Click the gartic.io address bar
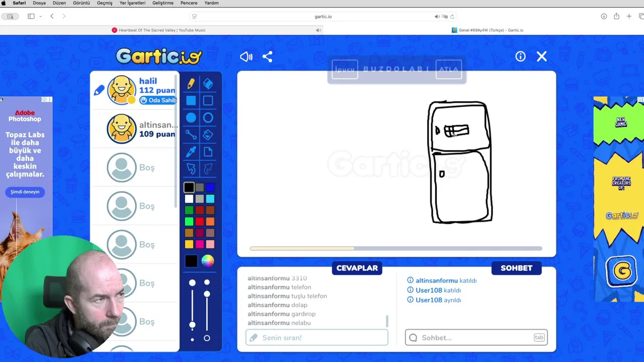 click(323, 17)
